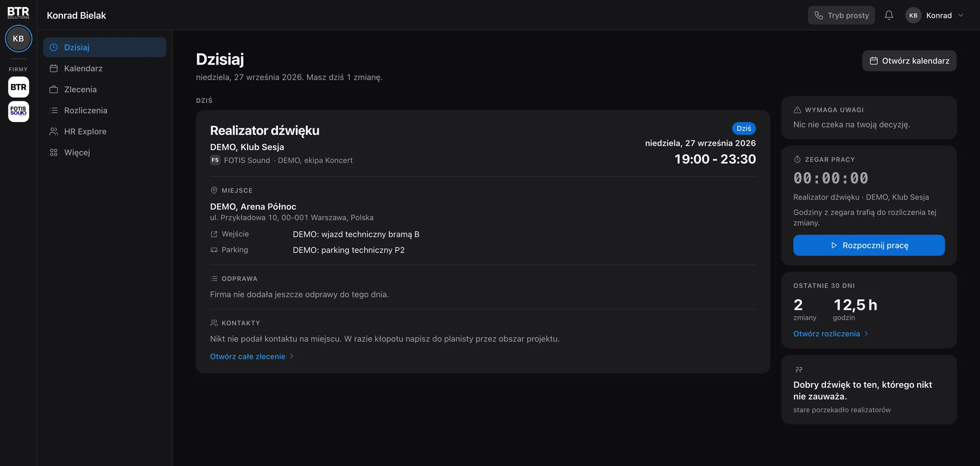The width and height of the screenshot is (980, 466).
Task: Open the BTR Solutions logo
Action: [18, 12]
